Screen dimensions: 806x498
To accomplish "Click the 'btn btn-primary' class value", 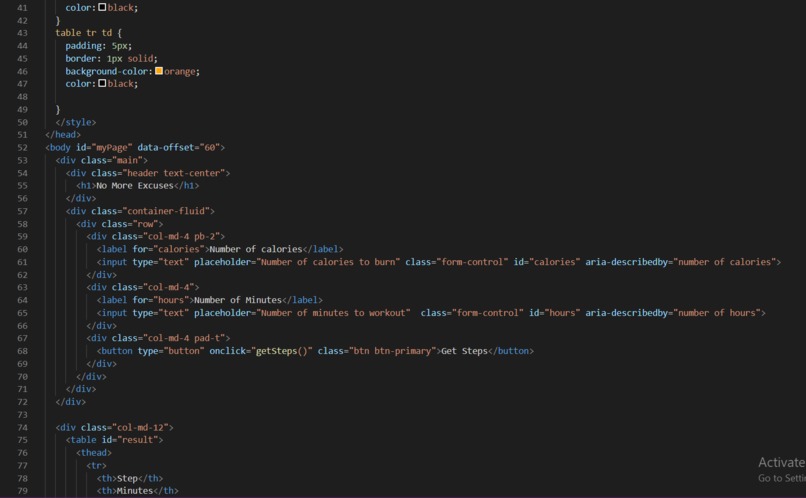I will point(392,351).
